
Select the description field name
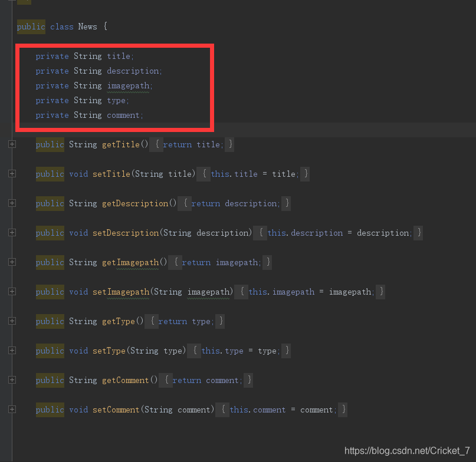click(133, 70)
